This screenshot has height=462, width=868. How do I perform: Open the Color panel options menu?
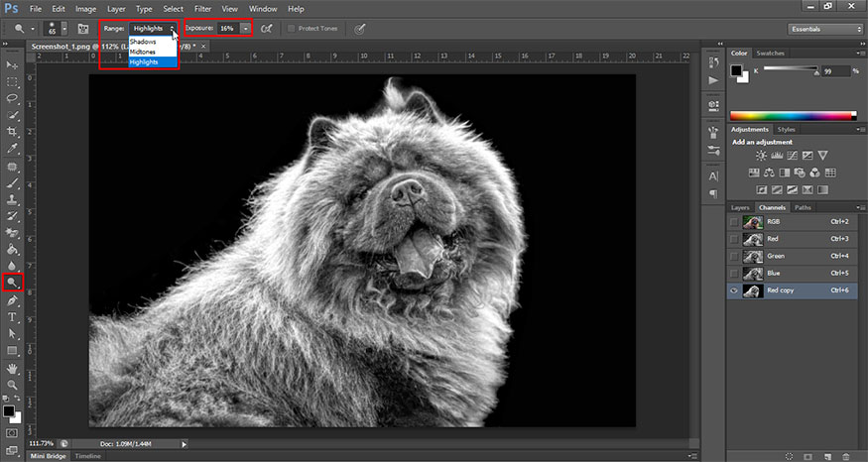(x=860, y=54)
